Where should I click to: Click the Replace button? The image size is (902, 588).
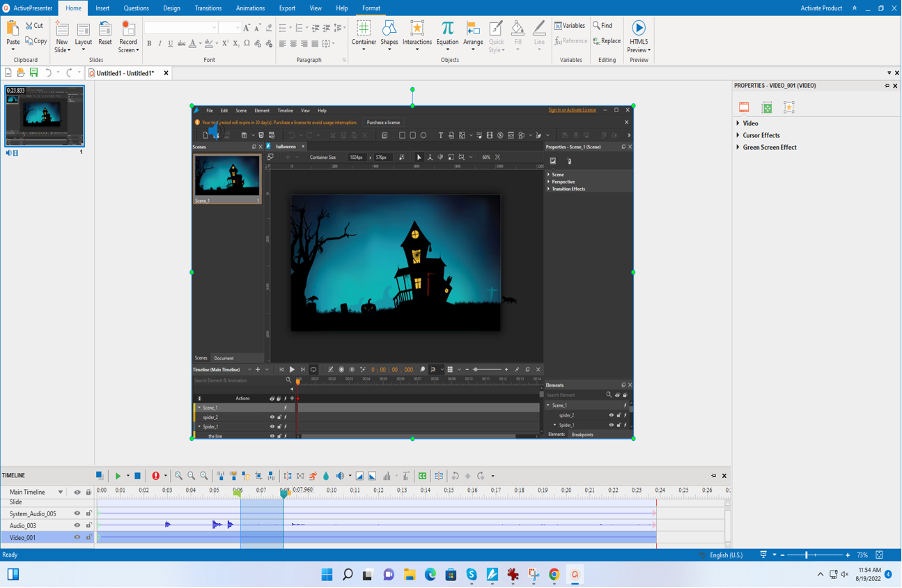[607, 41]
